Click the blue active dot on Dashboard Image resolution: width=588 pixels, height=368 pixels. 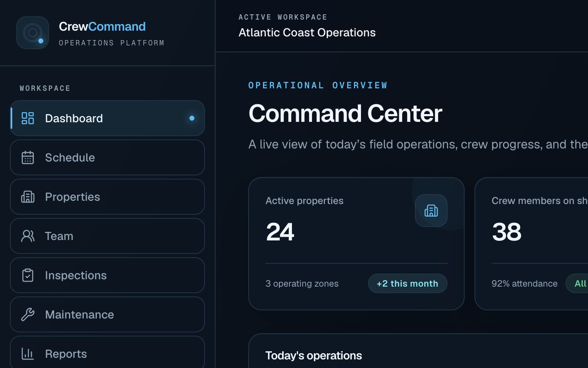pyautogui.click(x=192, y=118)
